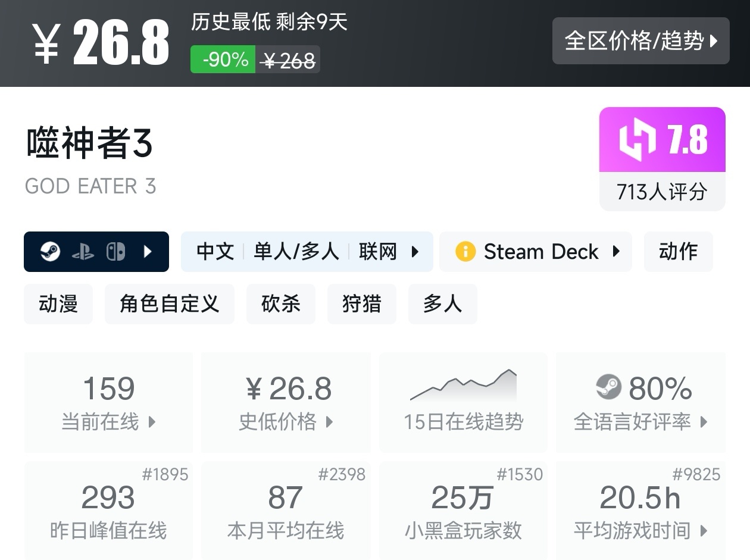Click the Steam logo beside 80% rating
750x560 pixels.
[608, 387]
